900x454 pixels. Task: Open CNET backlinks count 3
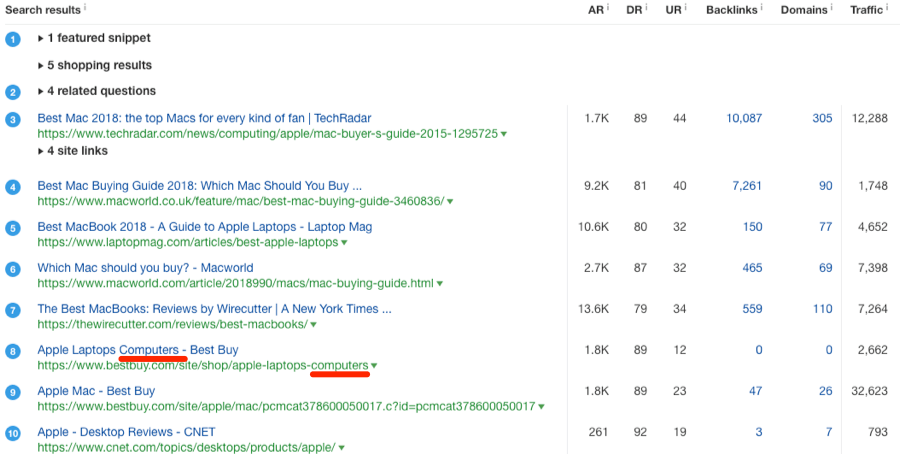[759, 432]
